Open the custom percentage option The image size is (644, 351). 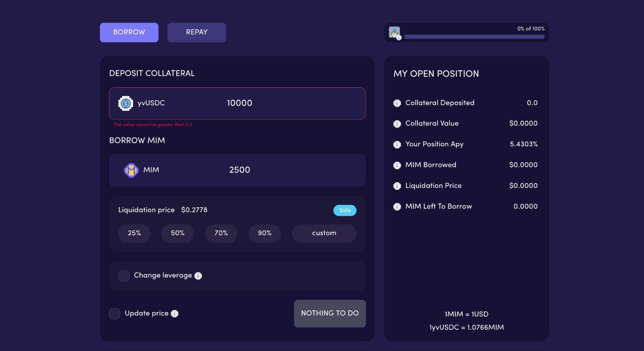[324, 233]
